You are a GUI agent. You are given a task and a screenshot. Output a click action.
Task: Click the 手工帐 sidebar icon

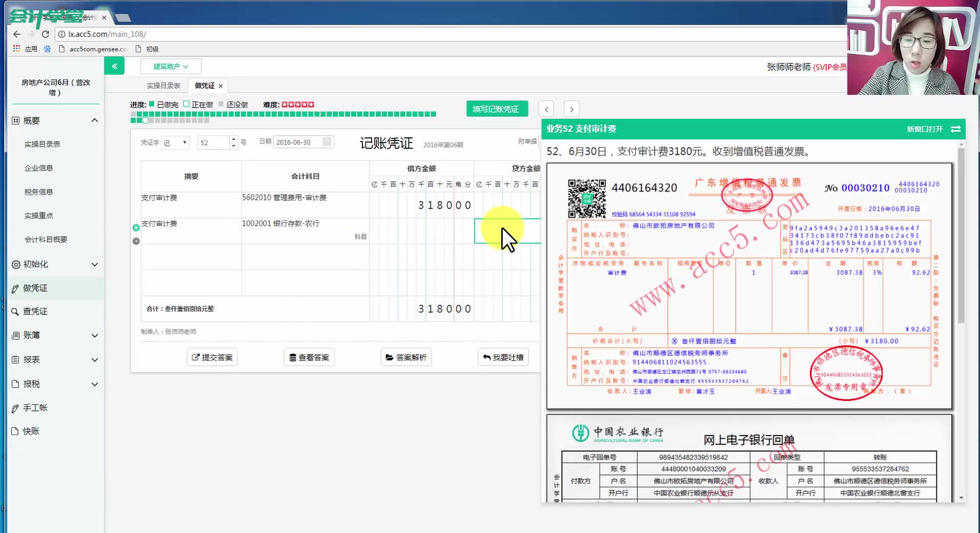coord(15,407)
